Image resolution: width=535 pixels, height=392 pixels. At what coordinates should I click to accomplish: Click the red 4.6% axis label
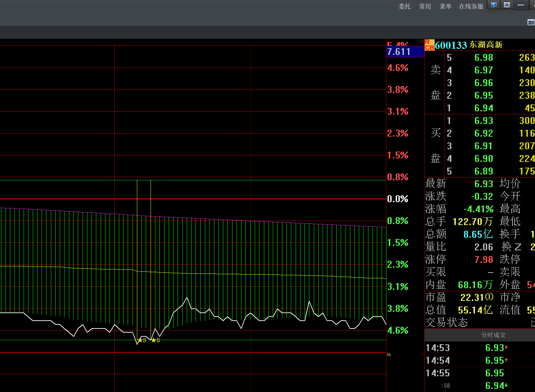(x=398, y=68)
